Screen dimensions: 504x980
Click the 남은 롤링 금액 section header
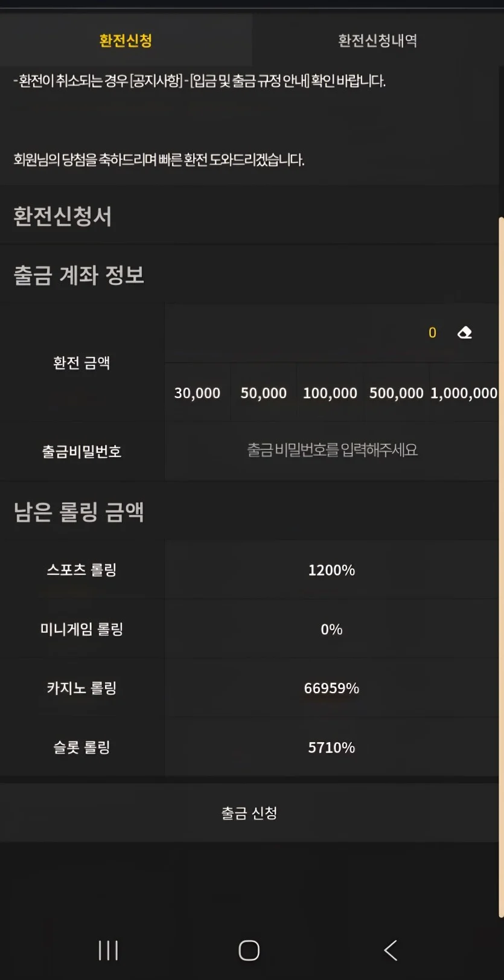click(x=79, y=512)
